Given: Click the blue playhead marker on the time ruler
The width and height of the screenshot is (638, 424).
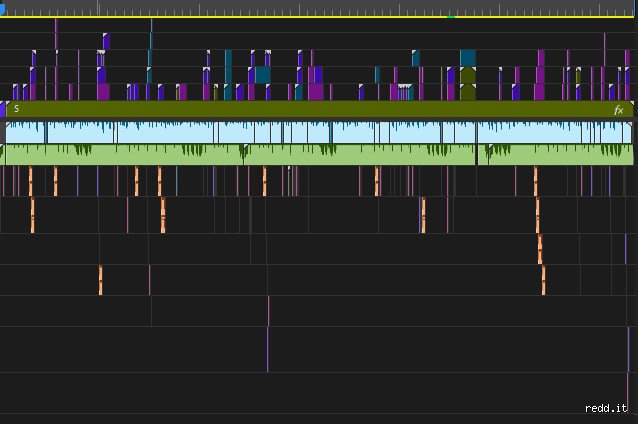Looking at the screenshot, I should click(x=2, y=9).
